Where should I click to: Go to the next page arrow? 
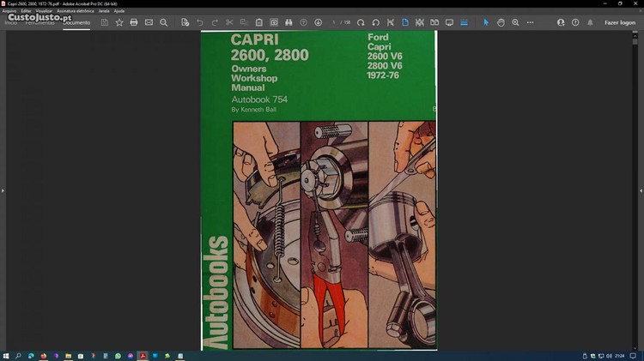[x=318, y=22]
